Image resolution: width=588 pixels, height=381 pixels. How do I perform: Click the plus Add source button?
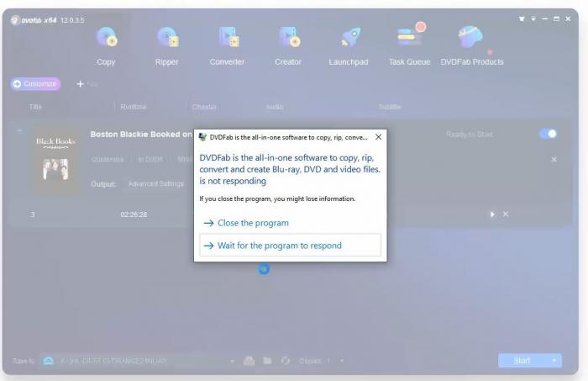pyautogui.click(x=87, y=84)
